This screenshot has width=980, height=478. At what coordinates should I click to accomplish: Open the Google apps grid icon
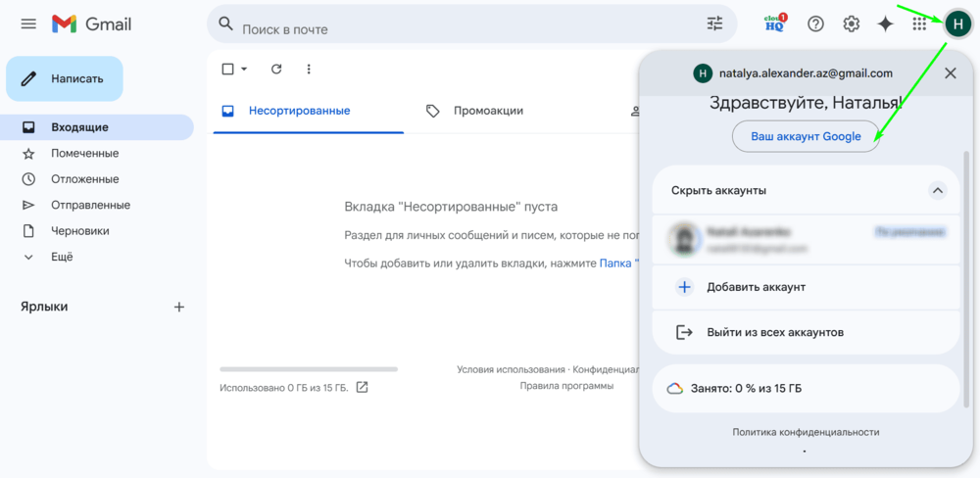[x=919, y=24]
